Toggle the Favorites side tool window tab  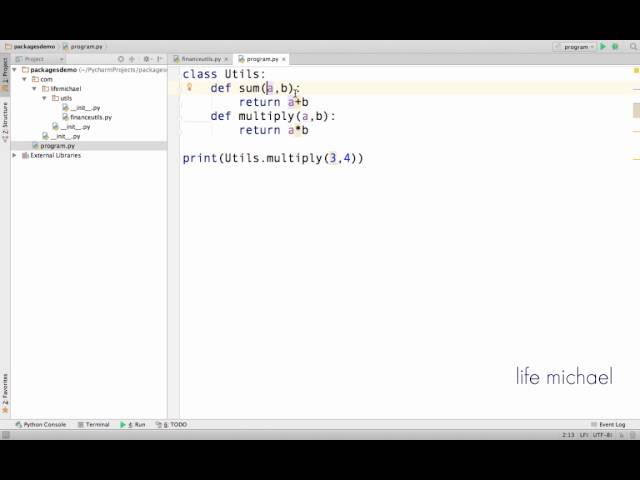pos(5,393)
